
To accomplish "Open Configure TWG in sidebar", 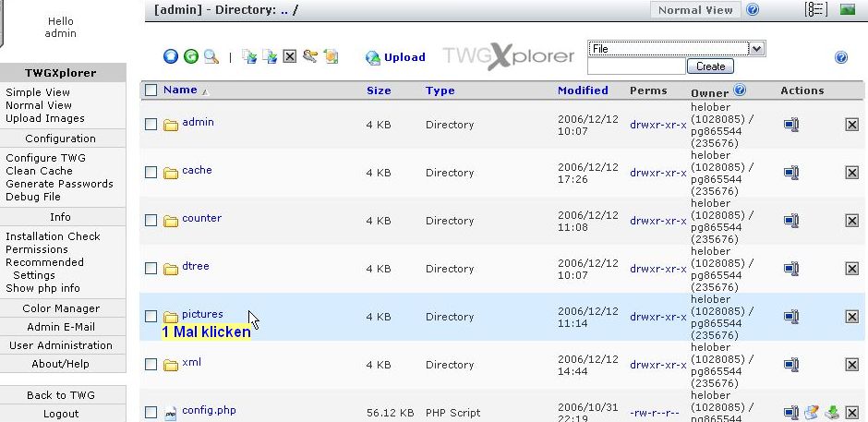I will click(x=45, y=158).
